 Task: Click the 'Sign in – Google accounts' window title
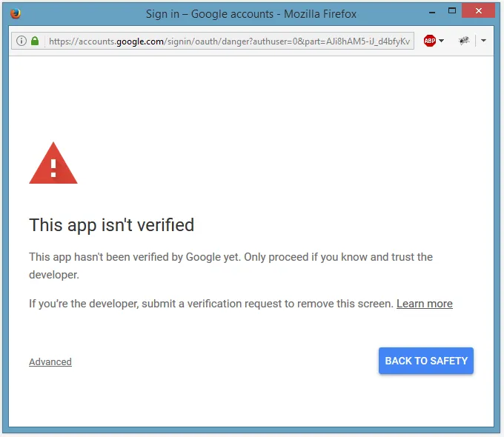coord(251,14)
